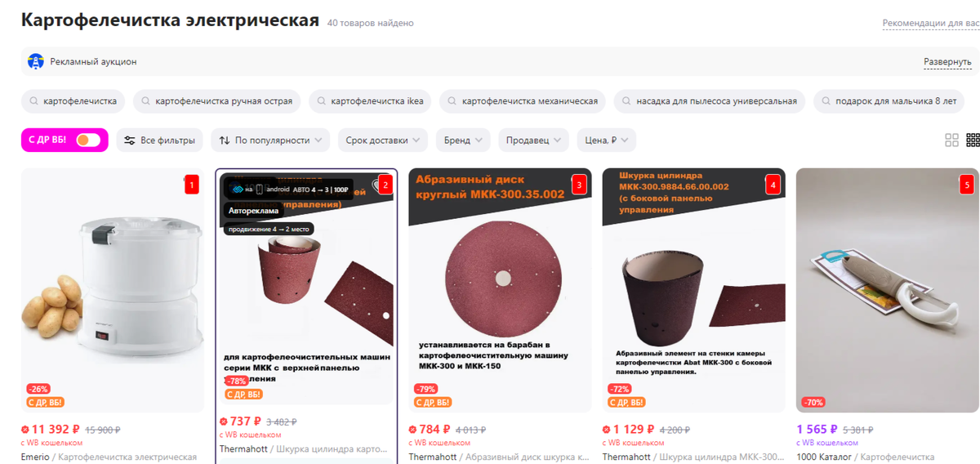Switch to large grid view icon
This screenshot has height=464, width=980.
pyautogui.click(x=951, y=141)
